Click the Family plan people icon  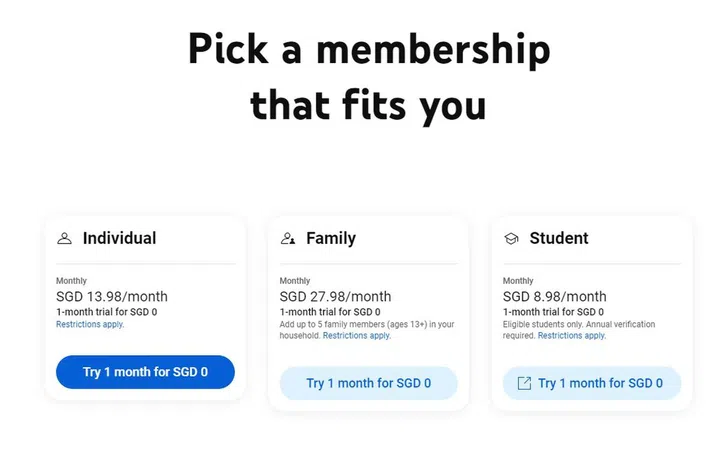pyautogui.click(x=288, y=239)
